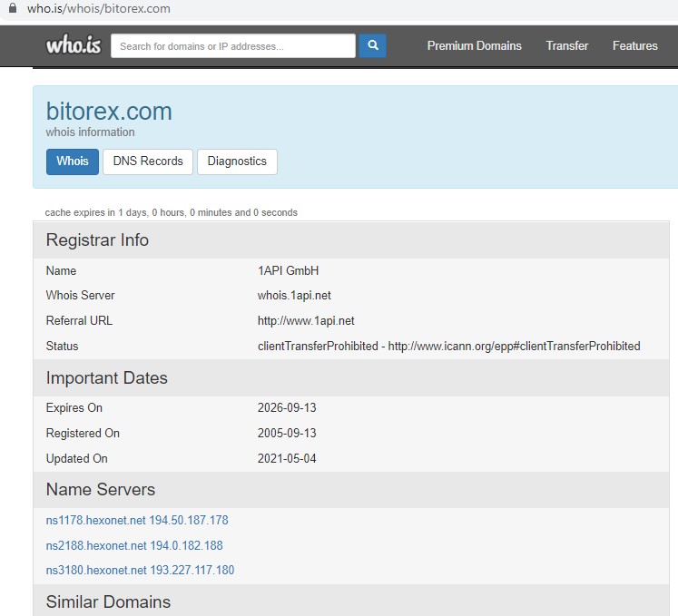Click the Whois Server label
Viewport: 678px width, 616px height.
click(x=80, y=296)
